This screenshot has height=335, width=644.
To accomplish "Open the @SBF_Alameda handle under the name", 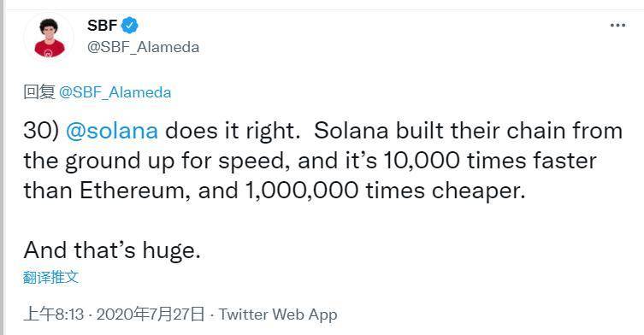I will pos(144,47).
